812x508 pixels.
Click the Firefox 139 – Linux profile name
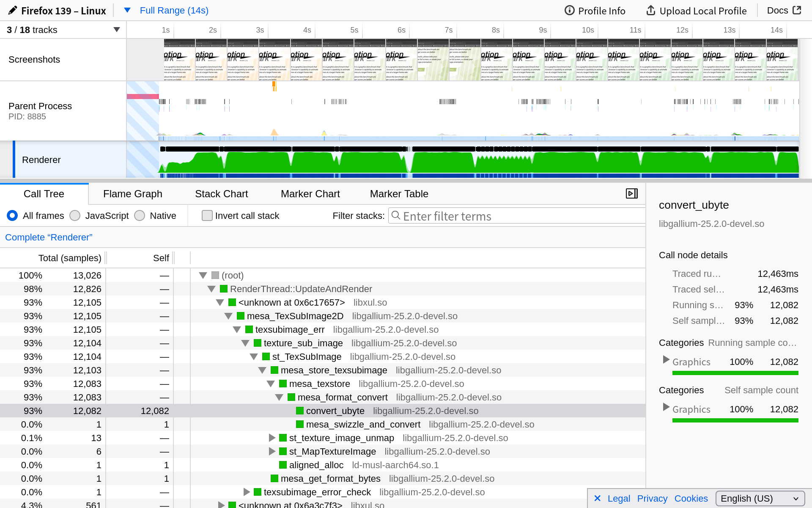click(63, 11)
